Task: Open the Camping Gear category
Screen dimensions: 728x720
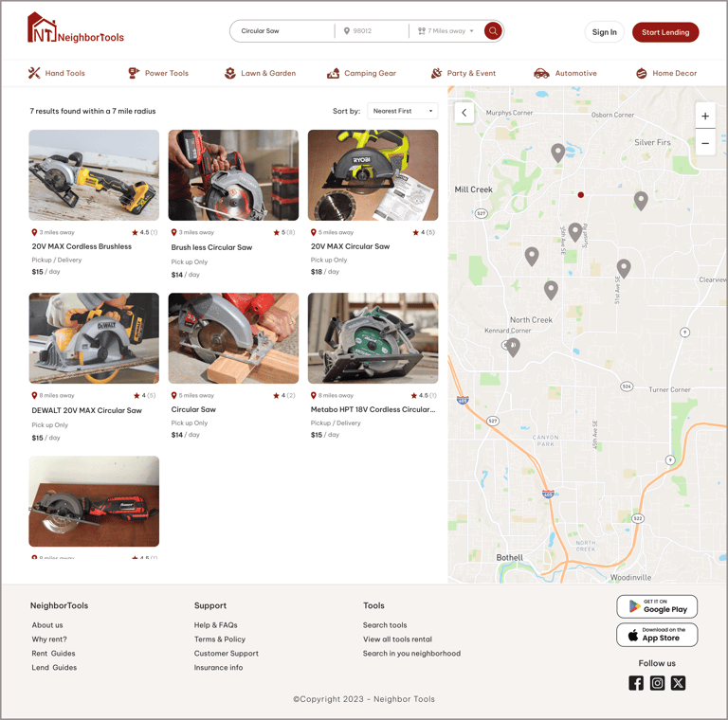Action: click(361, 73)
